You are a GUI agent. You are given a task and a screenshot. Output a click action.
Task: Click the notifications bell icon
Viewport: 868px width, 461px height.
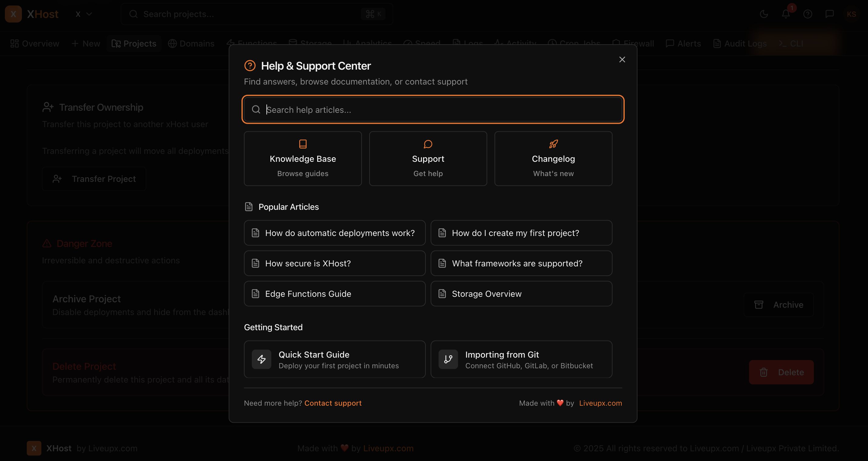click(786, 14)
